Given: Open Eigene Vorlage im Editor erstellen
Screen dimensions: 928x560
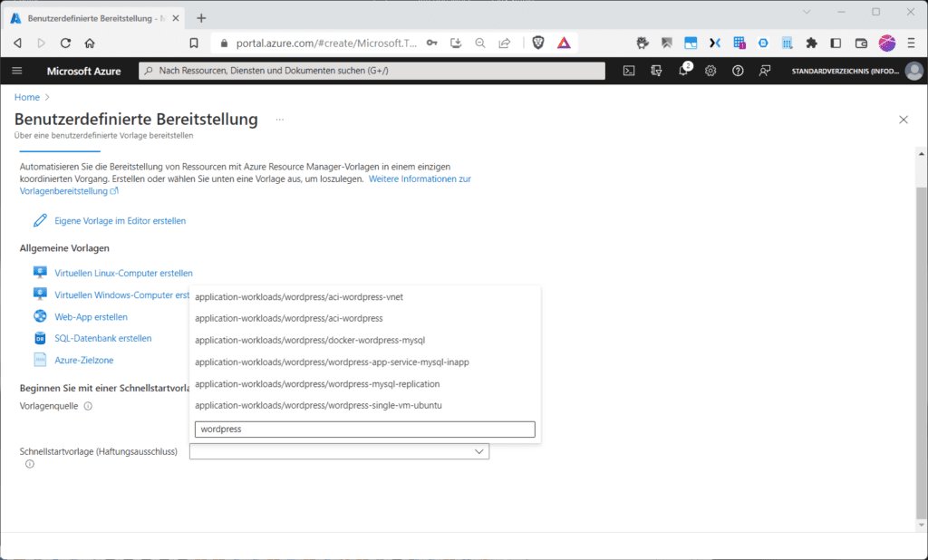Looking at the screenshot, I should [x=121, y=221].
